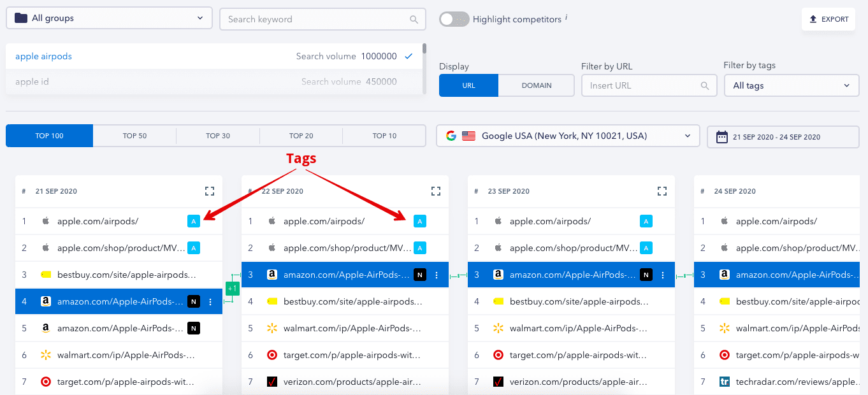Expand the 23 SEP 2020 column to fullscreen

662,191
